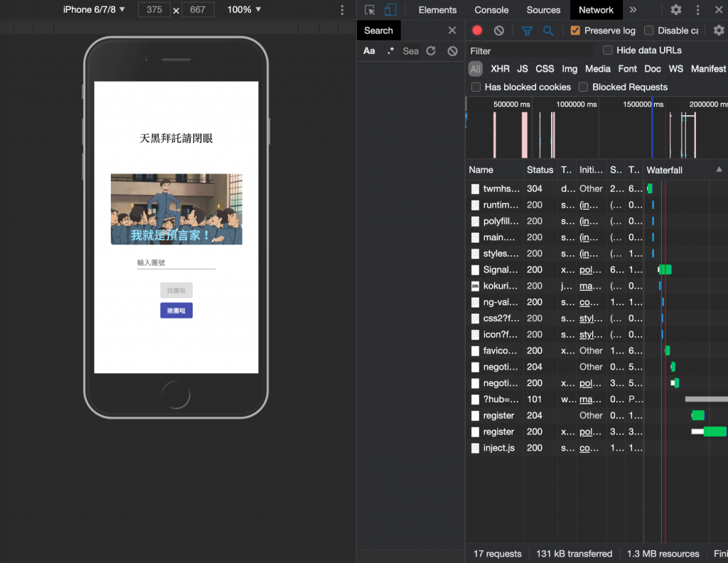The height and width of the screenshot is (563, 728).
Task: Click the ?hub= waterfall bar
Action: 706,400
